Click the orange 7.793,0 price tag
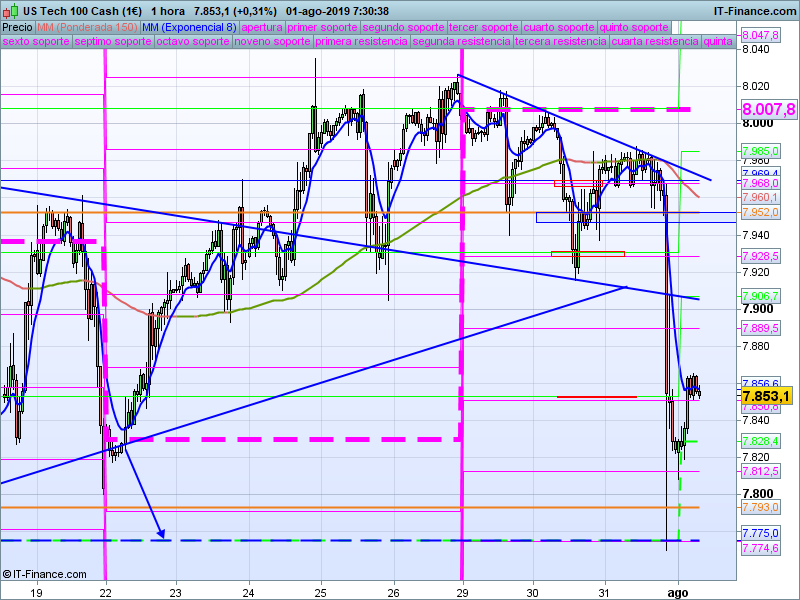The width and height of the screenshot is (800, 600). 760,507
